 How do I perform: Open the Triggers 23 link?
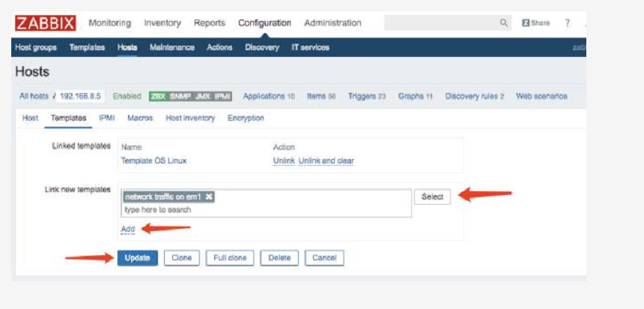[367, 96]
